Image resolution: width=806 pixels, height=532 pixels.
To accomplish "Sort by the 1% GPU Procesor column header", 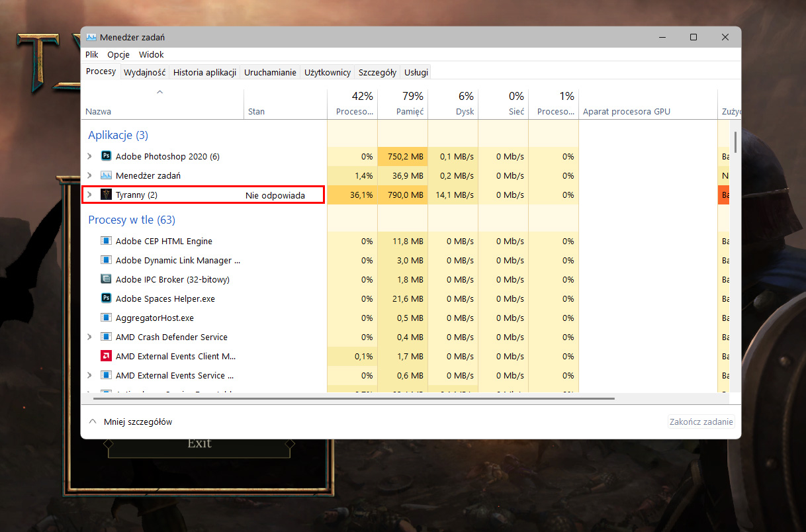I will 554,104.
